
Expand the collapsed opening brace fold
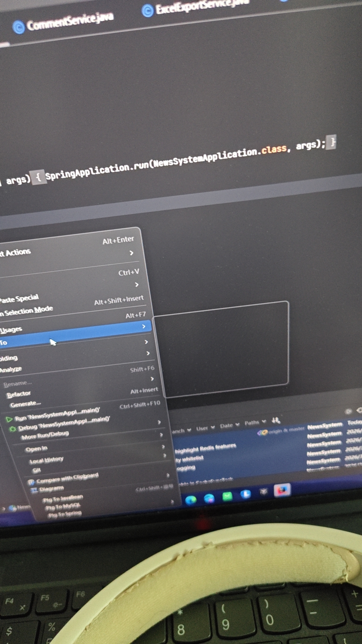click(38, 177)
